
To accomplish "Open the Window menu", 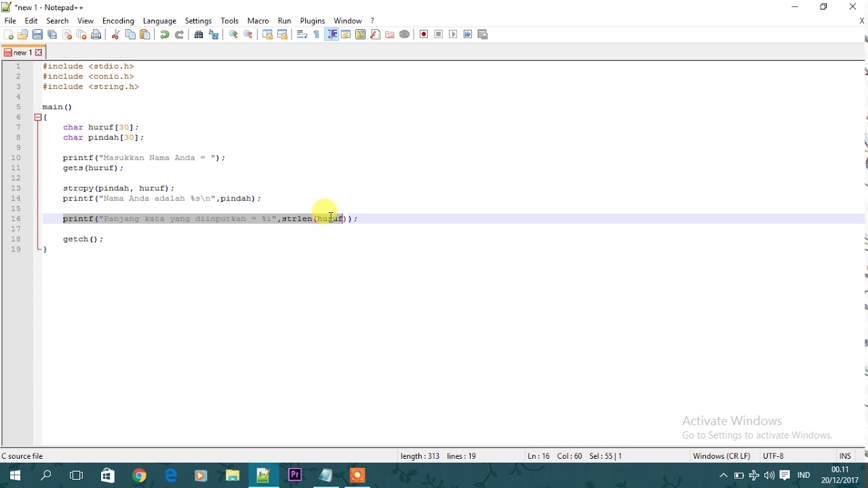I will pos(348,21).
